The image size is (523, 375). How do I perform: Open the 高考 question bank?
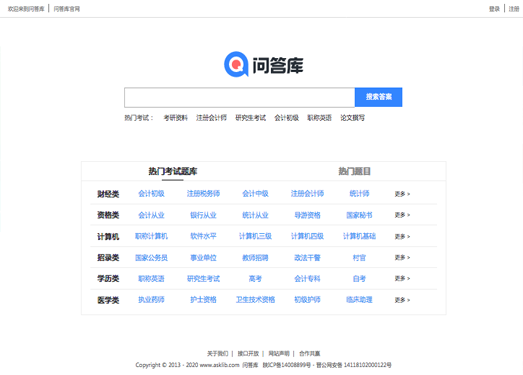(x=255, y=279)
